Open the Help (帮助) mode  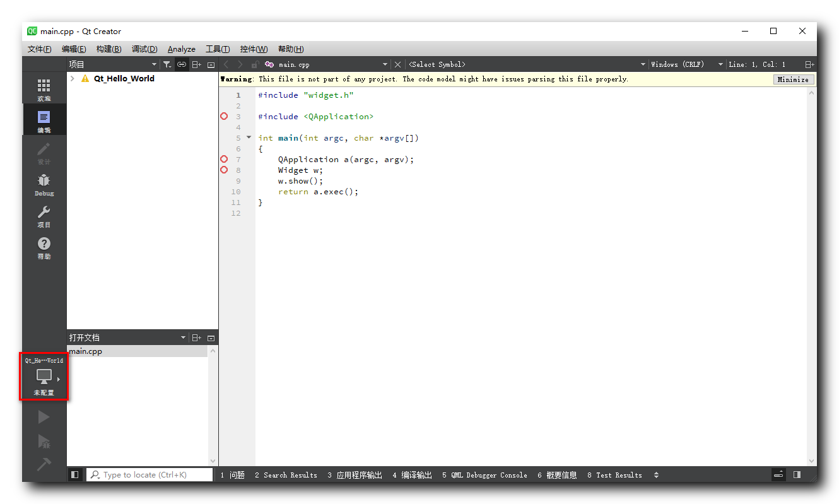[44, 247]
